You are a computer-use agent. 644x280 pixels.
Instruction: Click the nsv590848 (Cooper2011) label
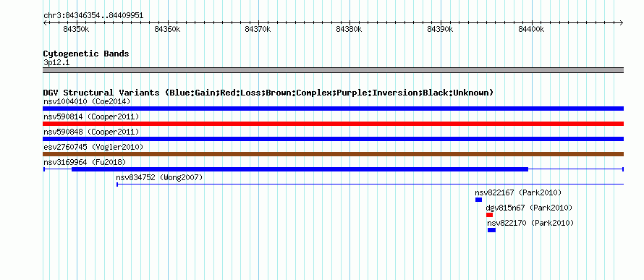coord(91,132)
